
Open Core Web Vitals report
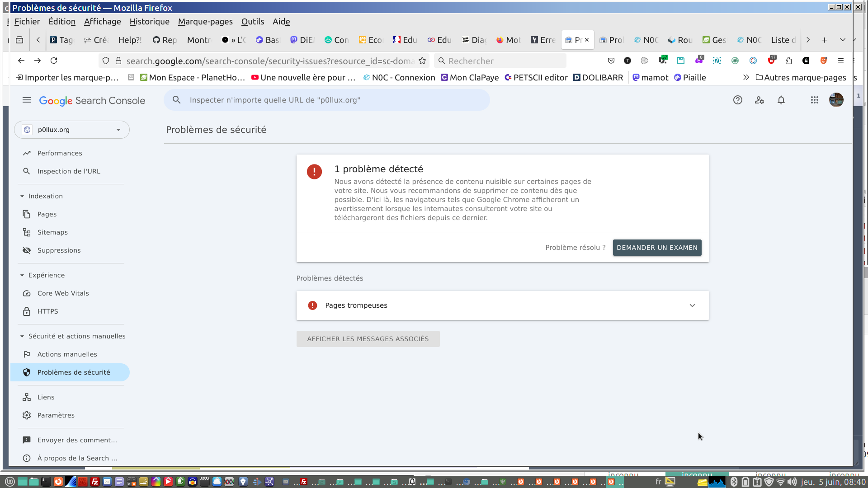63,293
